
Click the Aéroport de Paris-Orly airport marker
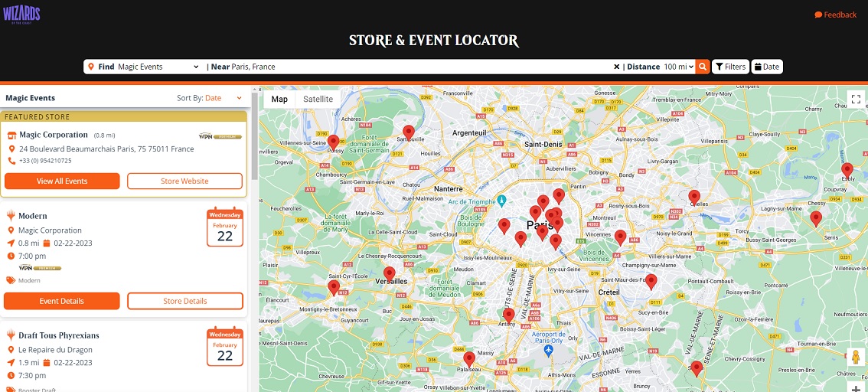[548, 351]
